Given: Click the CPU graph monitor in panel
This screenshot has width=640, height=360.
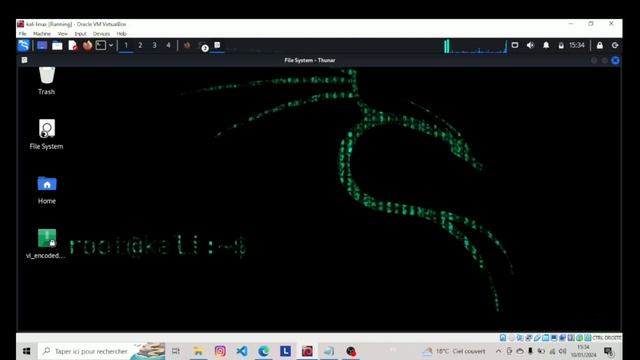Looking at the screenshot, I should pyautogui.click(x=476, y=46).
